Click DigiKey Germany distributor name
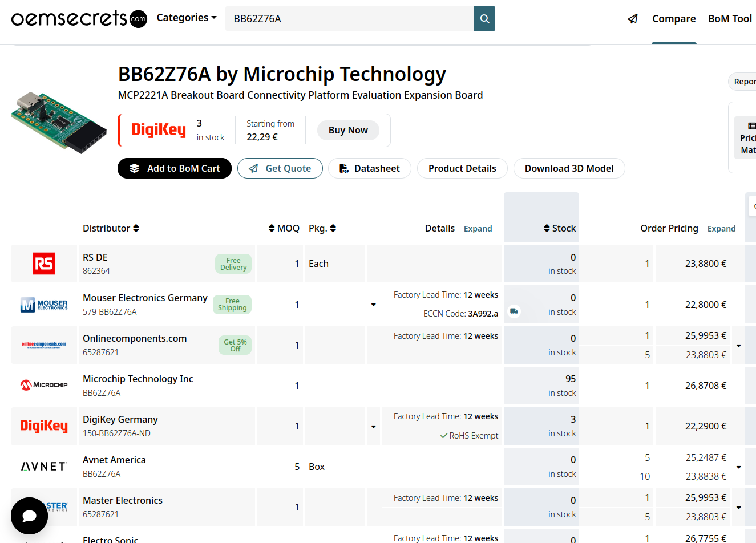 tap(120, 419)
